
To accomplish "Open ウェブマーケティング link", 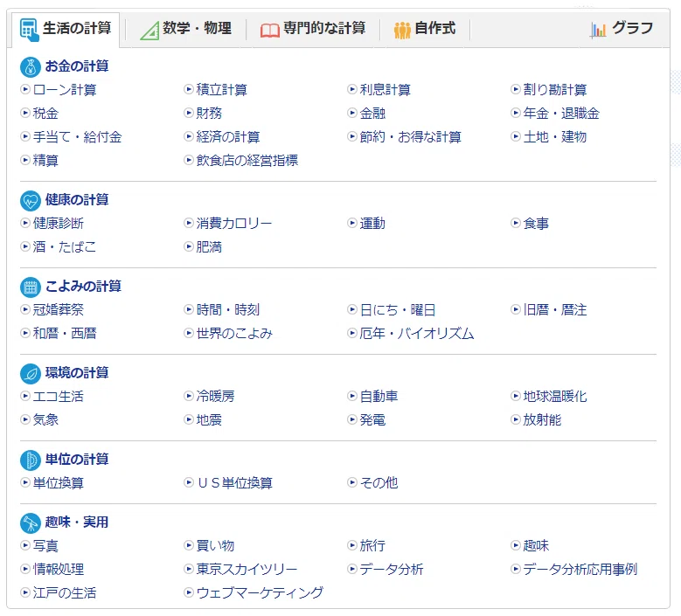I will tap(260, 592).
